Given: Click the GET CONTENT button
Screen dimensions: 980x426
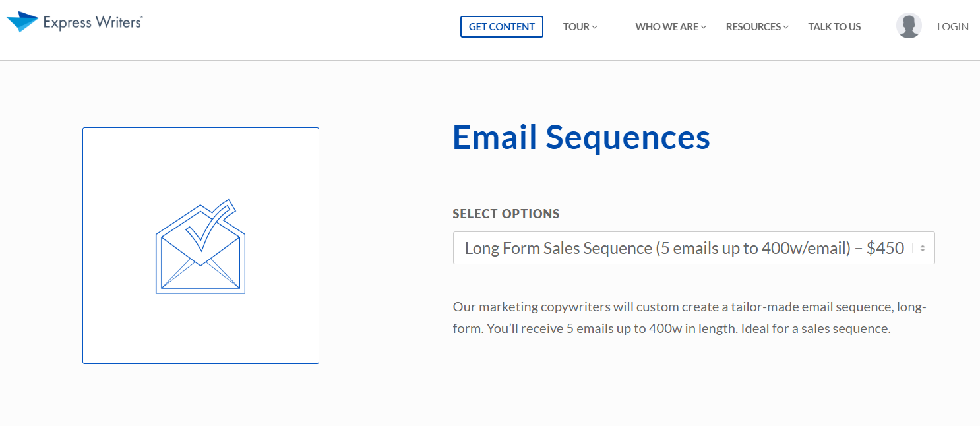Looking at the screenshot, I should tap(502, 27).
